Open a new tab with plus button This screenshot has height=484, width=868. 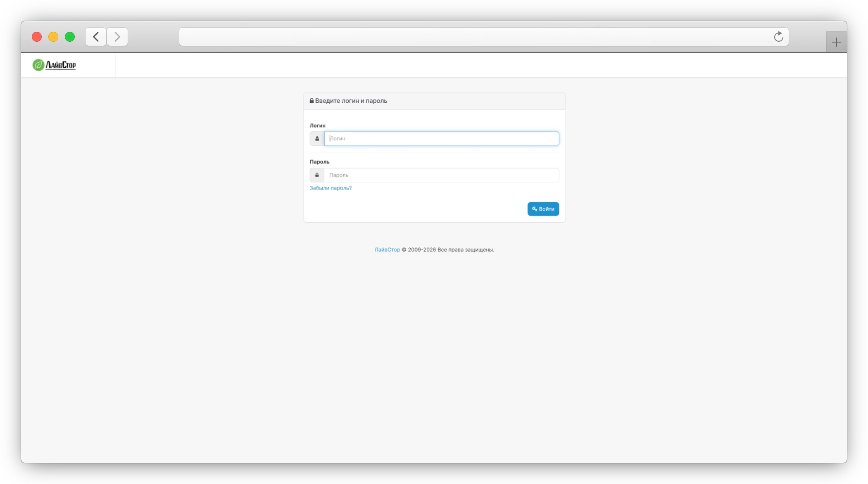(836, 42)
